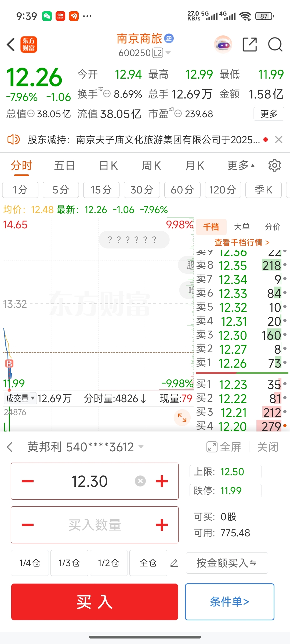290x644 pixels.
Task: Expand account 黄邦利 540****3612 selector
Action: pos(86,447)
